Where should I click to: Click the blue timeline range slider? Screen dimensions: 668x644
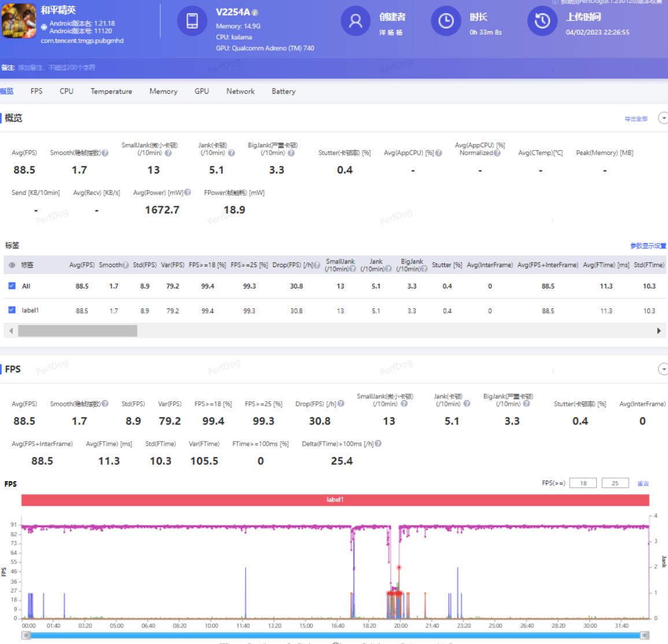click(x=335, y=635)
